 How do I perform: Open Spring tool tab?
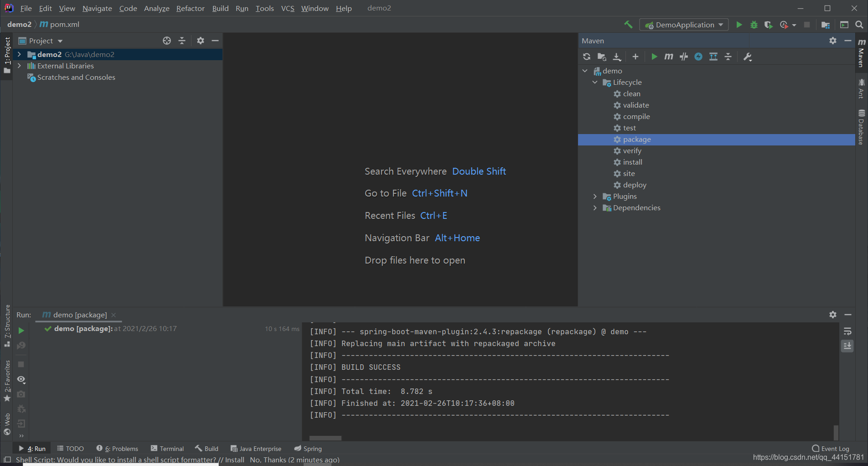click(308, 449)
